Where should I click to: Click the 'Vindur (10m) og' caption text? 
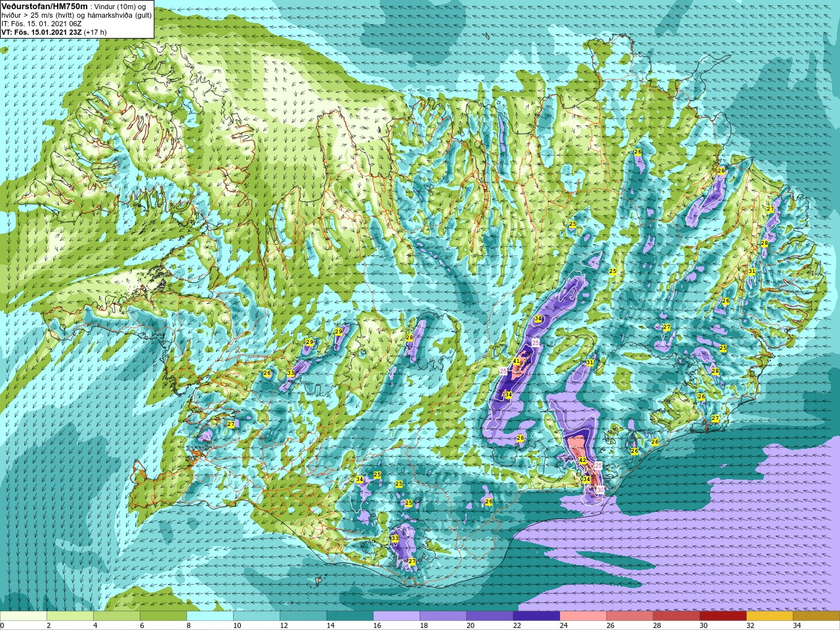121,7
